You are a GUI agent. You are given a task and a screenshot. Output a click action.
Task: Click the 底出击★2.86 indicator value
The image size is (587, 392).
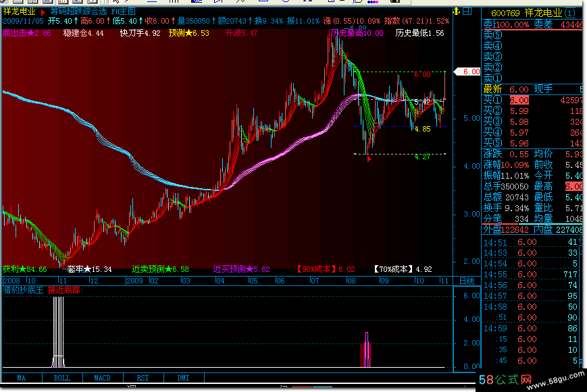[x=26, y=33]
